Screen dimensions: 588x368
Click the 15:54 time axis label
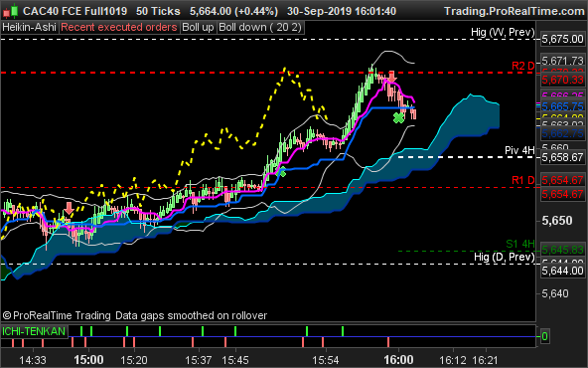(326, 360)
